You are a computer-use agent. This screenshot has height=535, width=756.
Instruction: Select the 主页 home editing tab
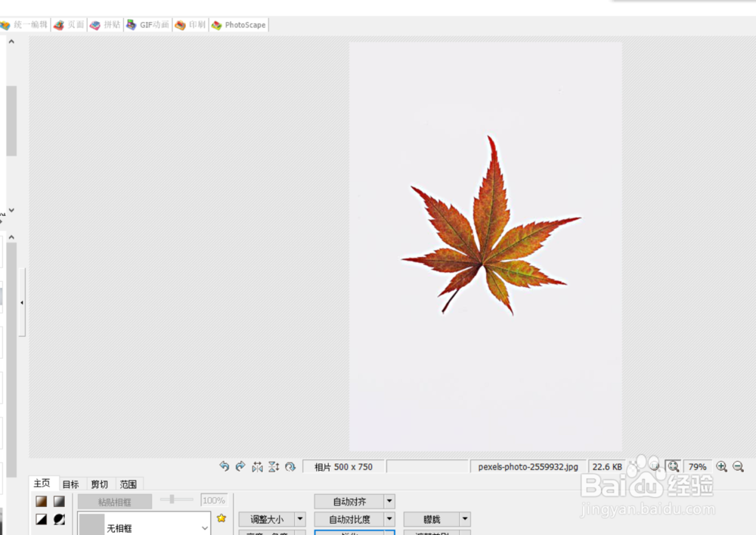[x=42, y=483]
